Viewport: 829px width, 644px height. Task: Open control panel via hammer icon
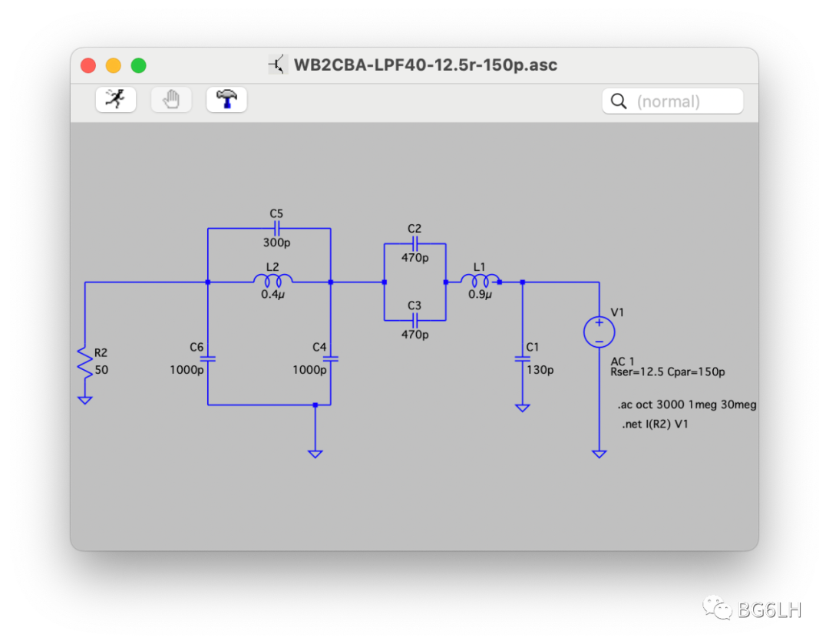[226, 100]
